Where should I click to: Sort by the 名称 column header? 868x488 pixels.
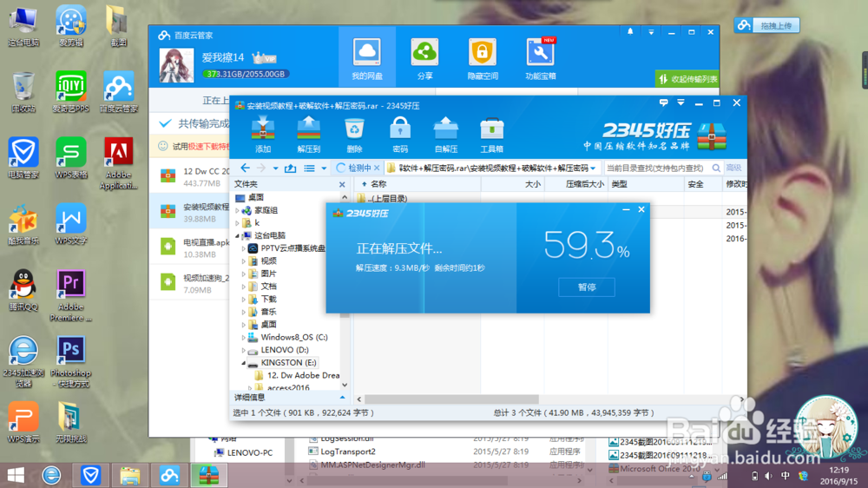378,184
